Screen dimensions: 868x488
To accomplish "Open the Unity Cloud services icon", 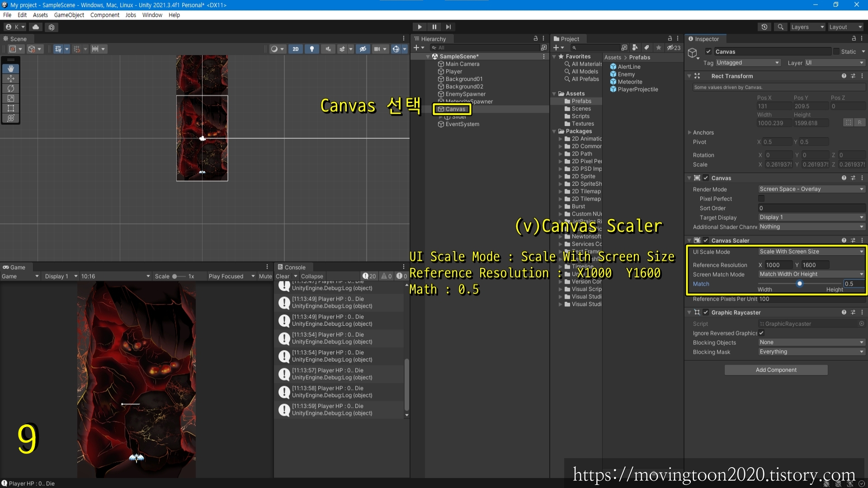I will [36, 27].
